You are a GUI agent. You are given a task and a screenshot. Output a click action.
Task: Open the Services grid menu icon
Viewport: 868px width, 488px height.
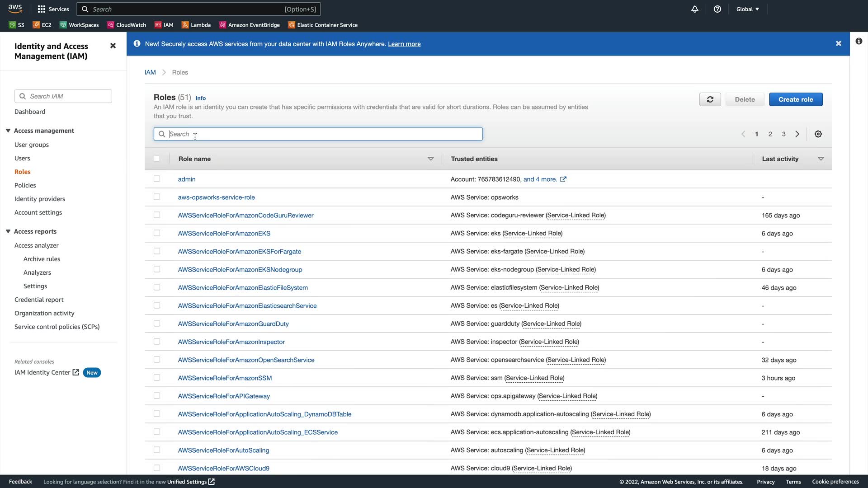coord(42,9)
